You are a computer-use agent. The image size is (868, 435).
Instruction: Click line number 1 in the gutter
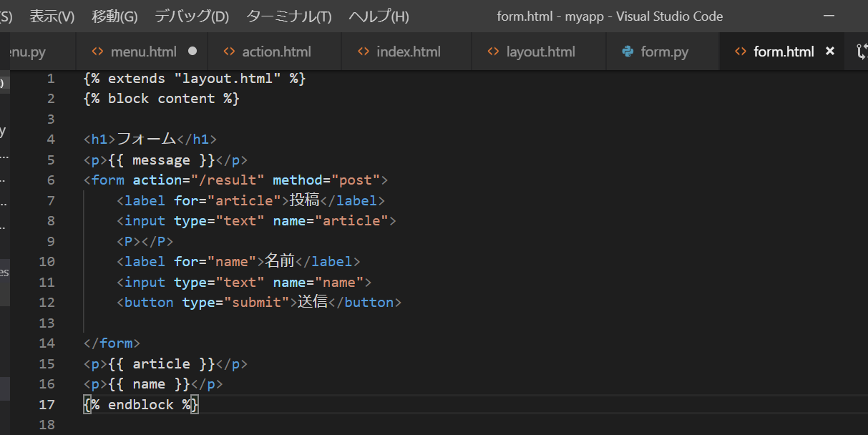tap(50, 78)
